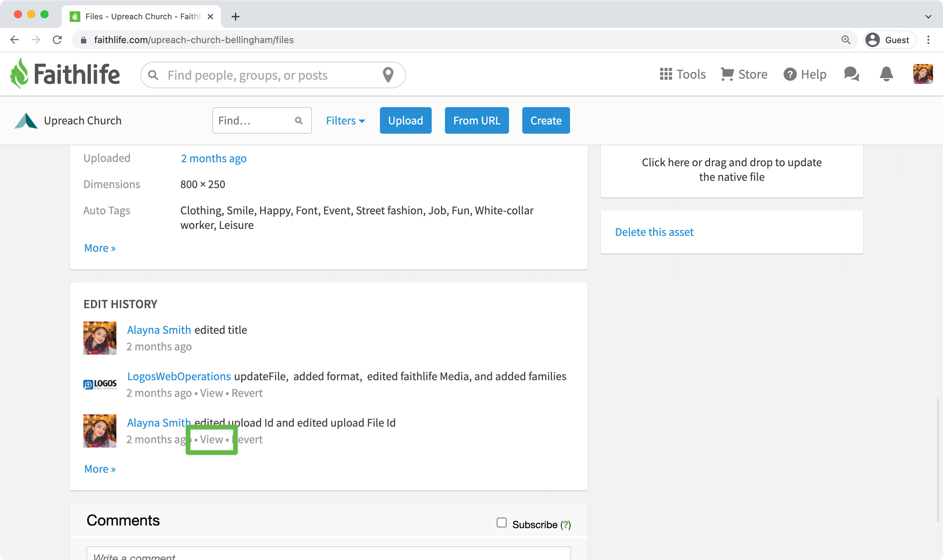Click the magnifier in Find box
The width and height of the screenshot is (943, 560).
[x=299, y=121]
